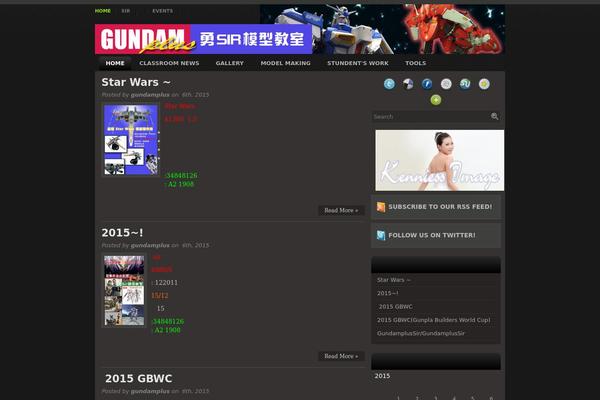Click green 'A2 1908' text in 2015~! post

(x=167, y=330)
